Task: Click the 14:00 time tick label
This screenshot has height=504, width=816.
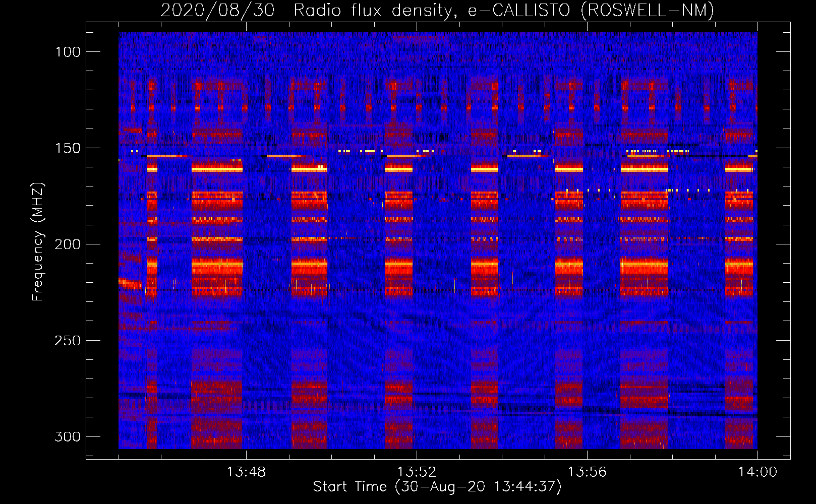Action: (x=757, y=472)
